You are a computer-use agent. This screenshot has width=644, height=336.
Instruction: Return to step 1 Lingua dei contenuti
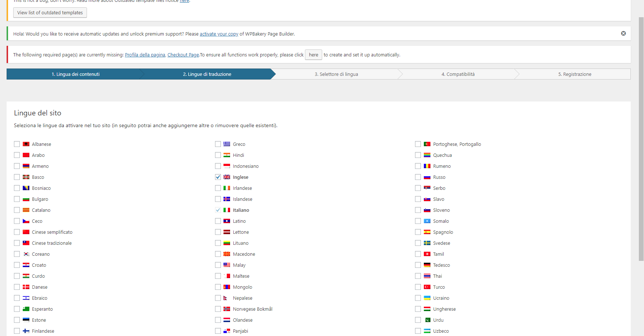pyautogui.click(x=75, y=74)
